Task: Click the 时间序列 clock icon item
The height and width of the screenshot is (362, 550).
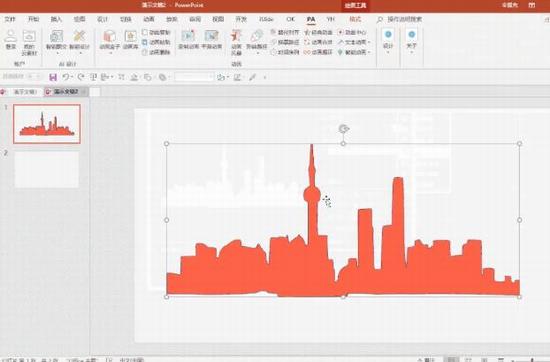Action: [x=285, y=52]
